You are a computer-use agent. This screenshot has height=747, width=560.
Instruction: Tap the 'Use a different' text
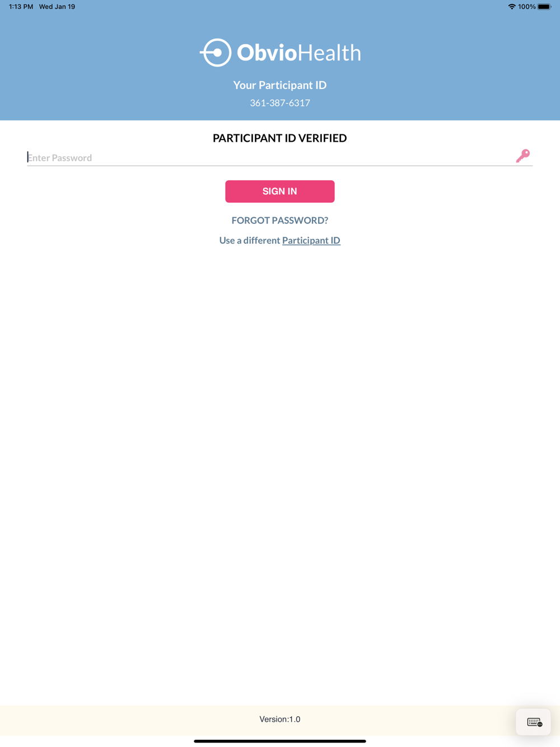(250, 240)
